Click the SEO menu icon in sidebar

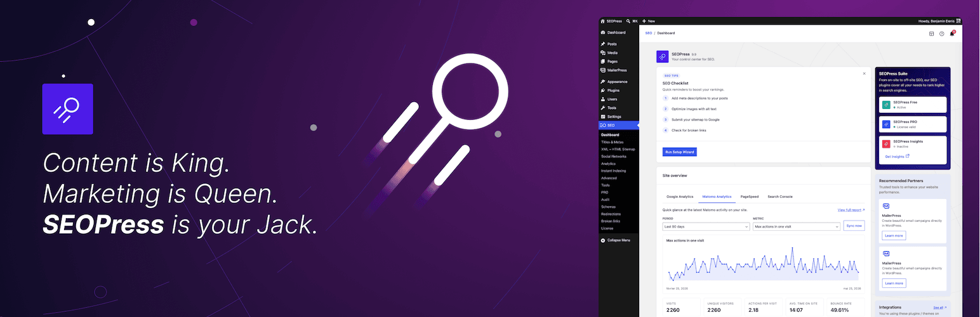coord(603,126)
